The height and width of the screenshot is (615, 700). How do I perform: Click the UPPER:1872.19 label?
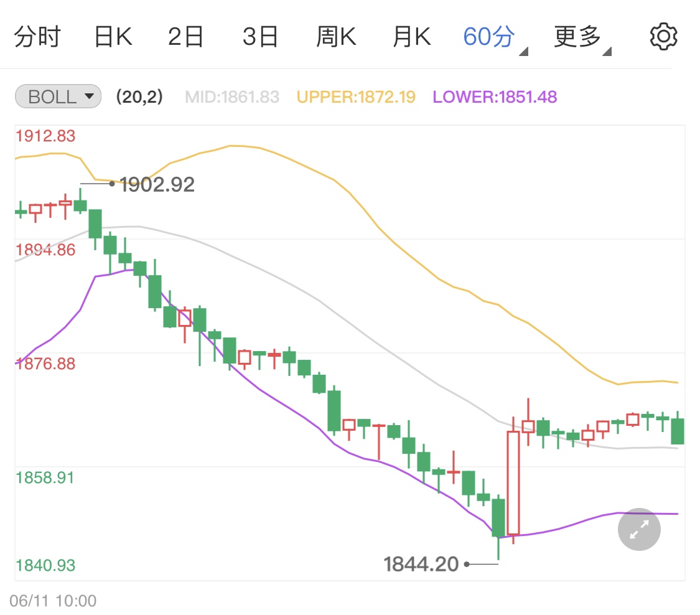[x=357, y=97]
